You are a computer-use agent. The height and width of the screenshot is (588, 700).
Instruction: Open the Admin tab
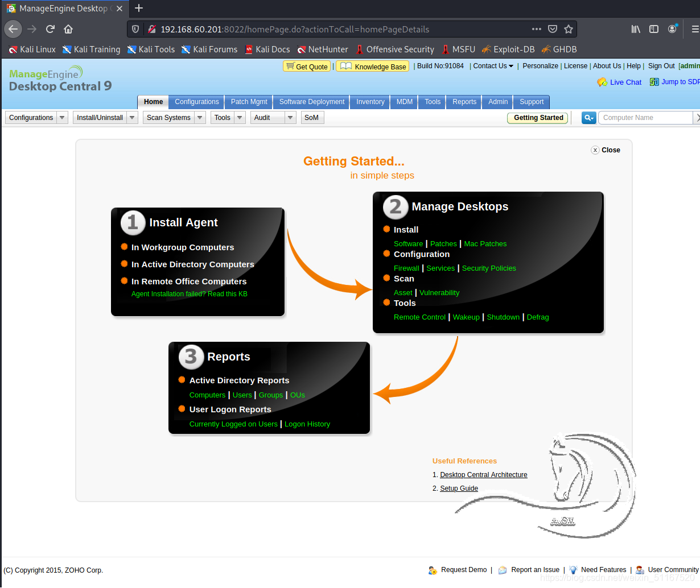click(x=498, y=102)
